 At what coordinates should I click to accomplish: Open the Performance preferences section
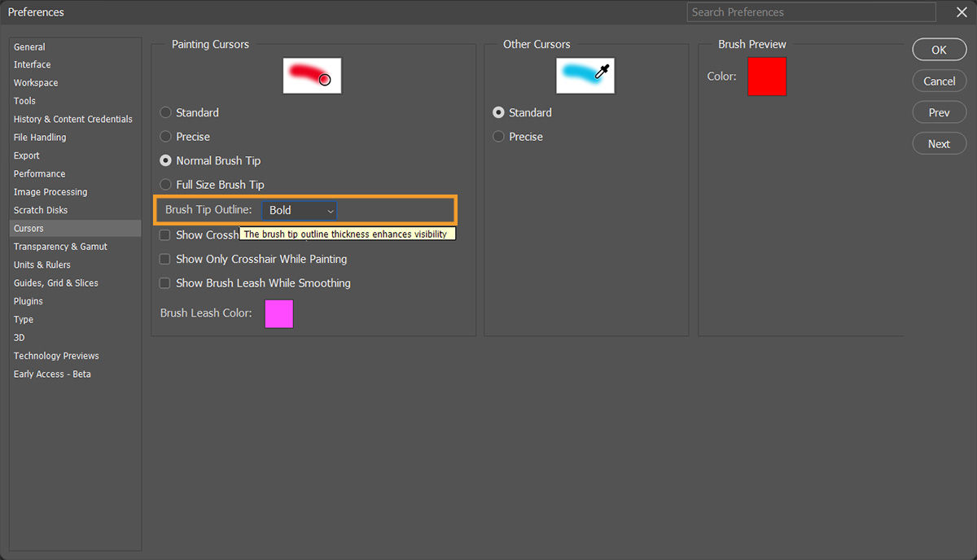[37, 173]
